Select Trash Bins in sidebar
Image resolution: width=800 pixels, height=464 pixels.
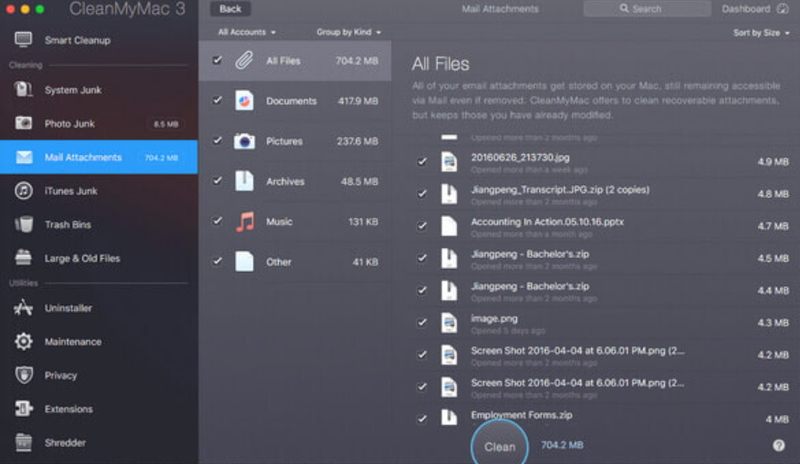click(x=98, y=224)
